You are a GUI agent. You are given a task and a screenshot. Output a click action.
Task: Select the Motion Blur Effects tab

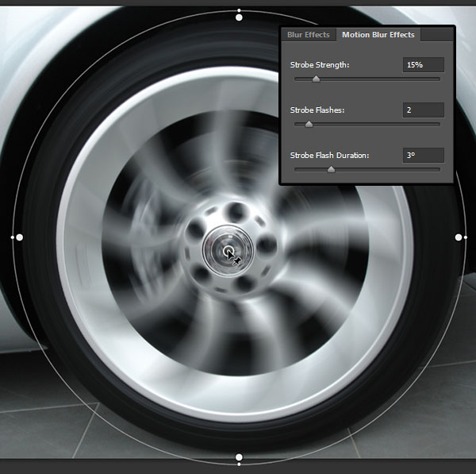pyautogui.click(x=378, y=35)
